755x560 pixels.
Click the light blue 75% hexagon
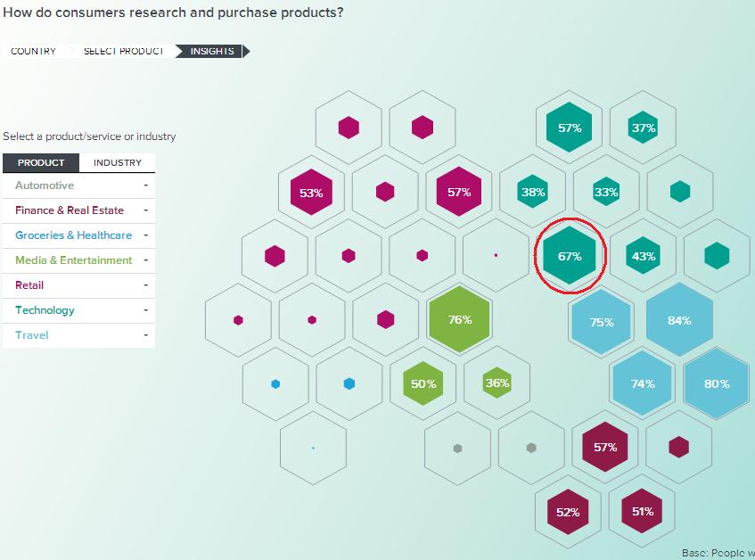pyautogui.click(x=602, y=322)
